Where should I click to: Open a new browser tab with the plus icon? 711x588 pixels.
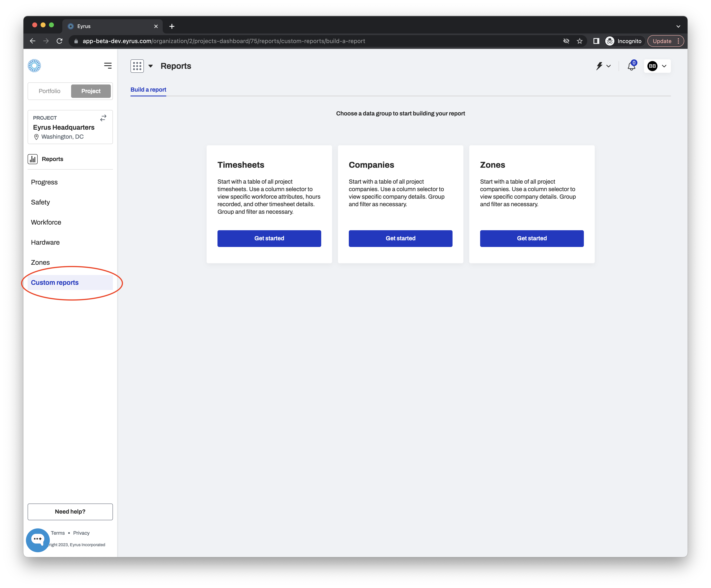[x=172, y=26]
